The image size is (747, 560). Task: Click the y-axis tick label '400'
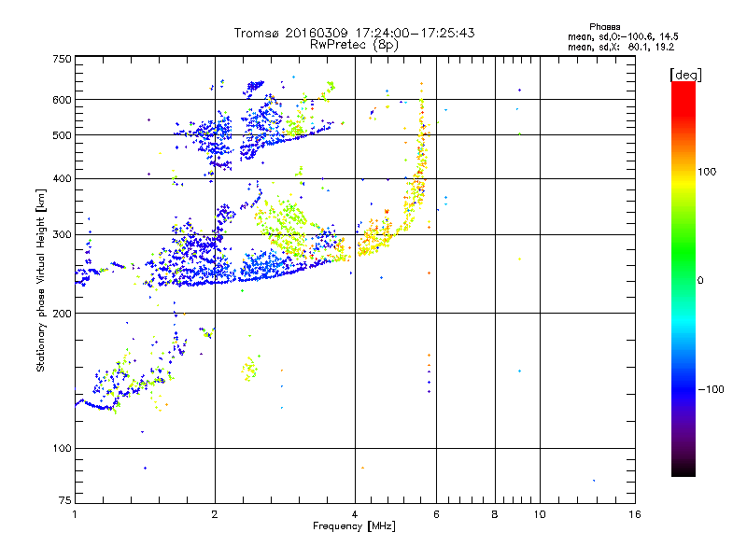coord(62,178)
